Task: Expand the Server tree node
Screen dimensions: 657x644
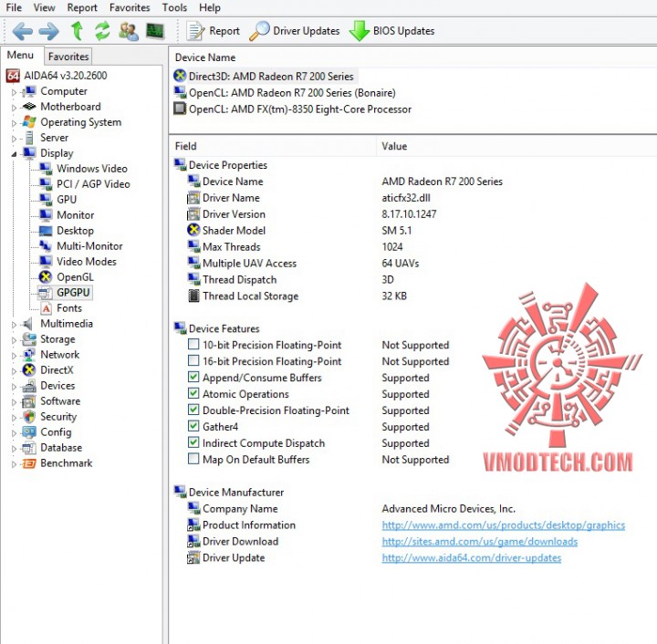Action: (15, 139)
